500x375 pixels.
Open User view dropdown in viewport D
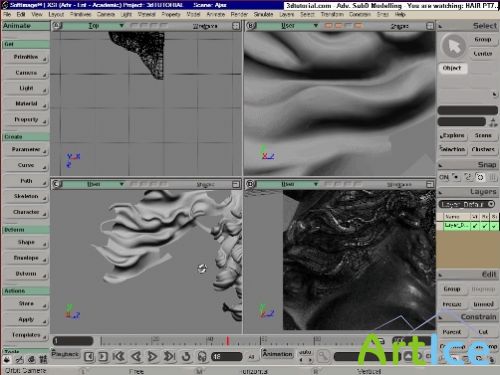pos(287,184)
